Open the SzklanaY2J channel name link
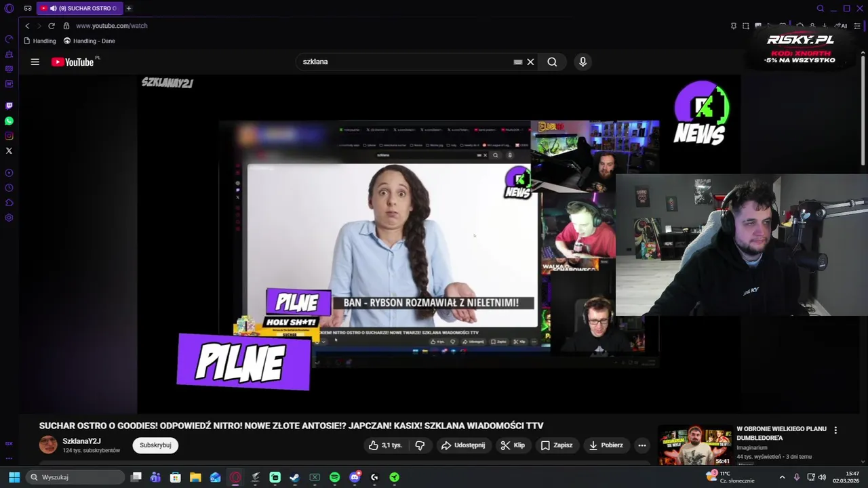This screenshot has height=488, width=868. (x=81, y=441)
